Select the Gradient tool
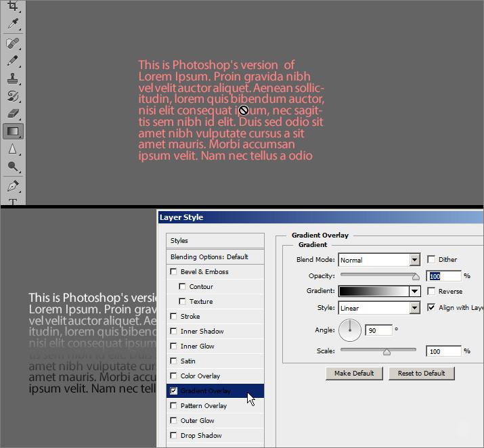This screenshot has width=484, height=448. [x=13, y=131]
